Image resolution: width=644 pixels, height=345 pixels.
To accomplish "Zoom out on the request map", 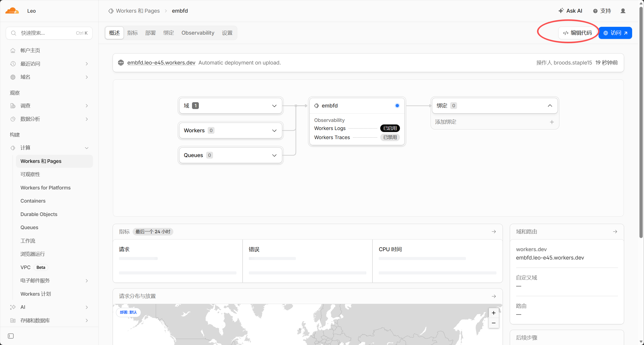I will click(x=493, y=323).
